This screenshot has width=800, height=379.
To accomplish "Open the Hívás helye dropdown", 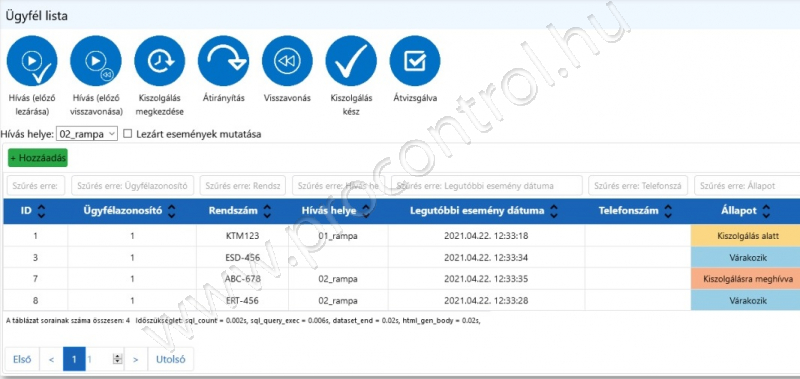I will (87, 135).
